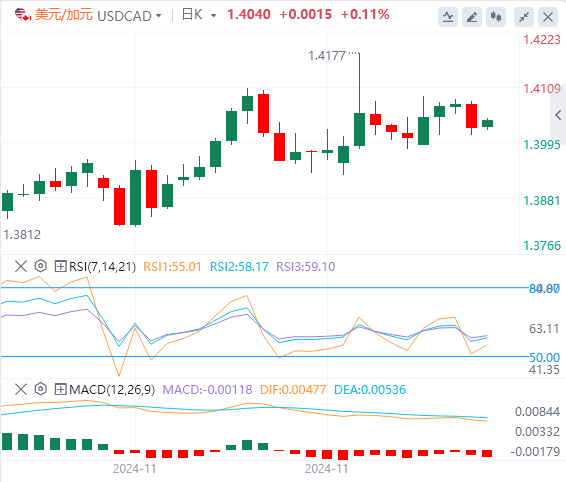Viewport: 566px width, 482px height.
Task: Toggle the RSI1:55.01 line legend
Action: pos(172,266)
